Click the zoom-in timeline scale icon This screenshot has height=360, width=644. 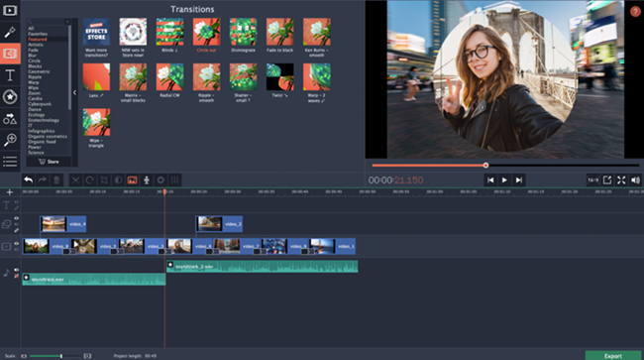pos(87,356)
